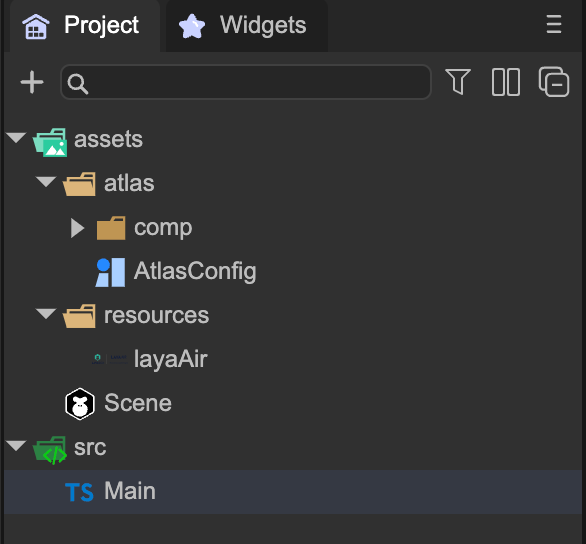Collapse the src folder arrow
The width and height of the screenshot is (586, 544).
(x=16, y=446)
